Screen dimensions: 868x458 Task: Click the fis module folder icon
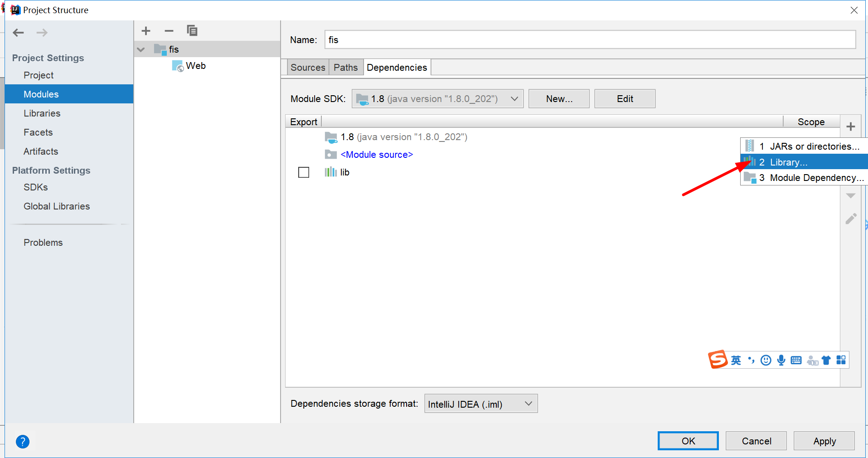click(160, 49)
